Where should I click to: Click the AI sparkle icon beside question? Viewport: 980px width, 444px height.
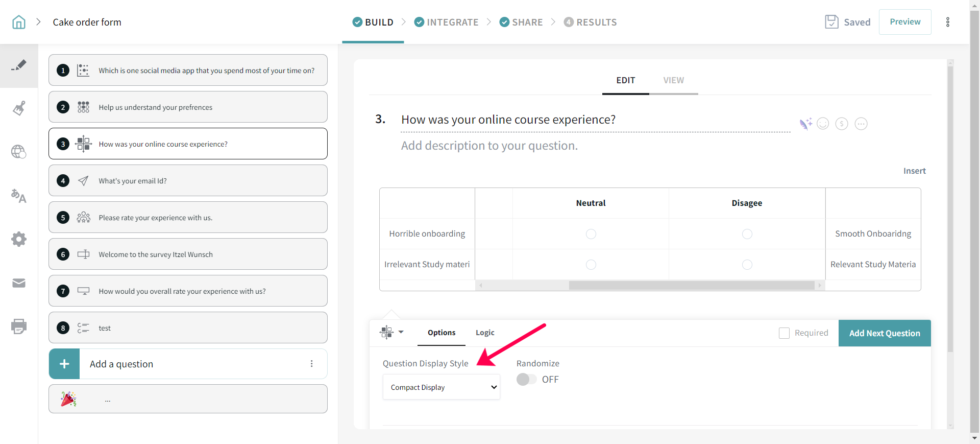805,124
